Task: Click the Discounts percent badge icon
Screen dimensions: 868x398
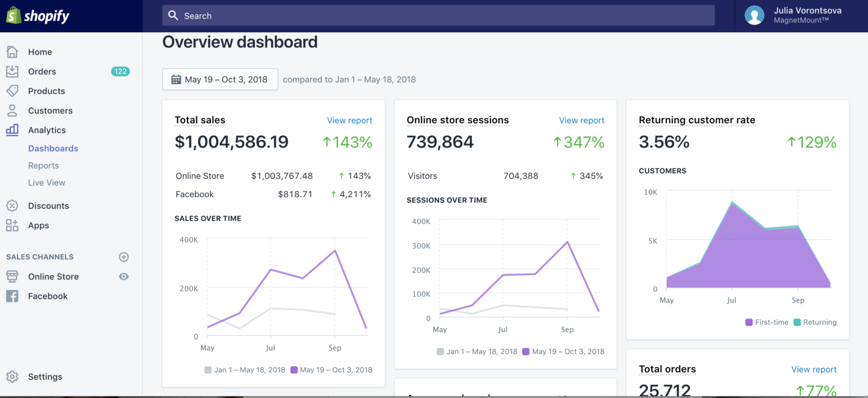Action: pos(12,206)
